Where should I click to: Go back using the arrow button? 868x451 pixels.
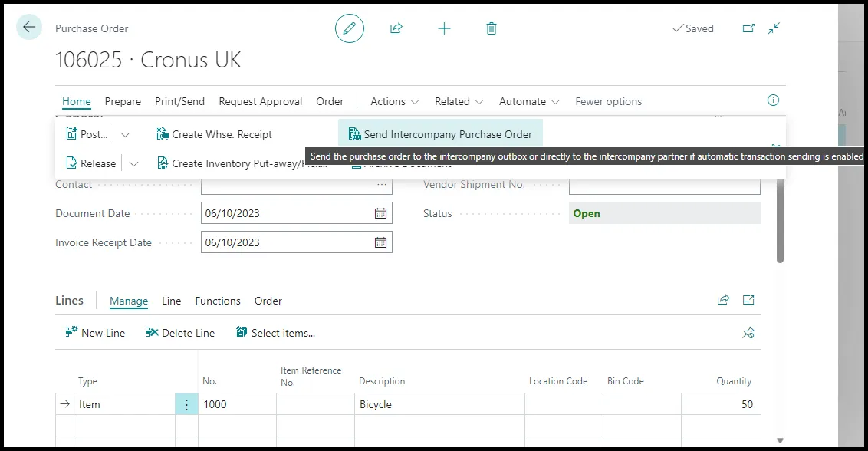(x=29, y=27)
